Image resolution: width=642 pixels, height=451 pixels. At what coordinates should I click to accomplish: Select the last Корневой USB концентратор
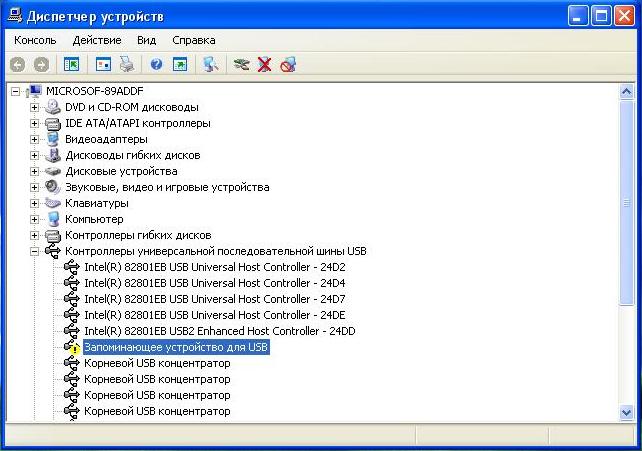coord(157,411)
